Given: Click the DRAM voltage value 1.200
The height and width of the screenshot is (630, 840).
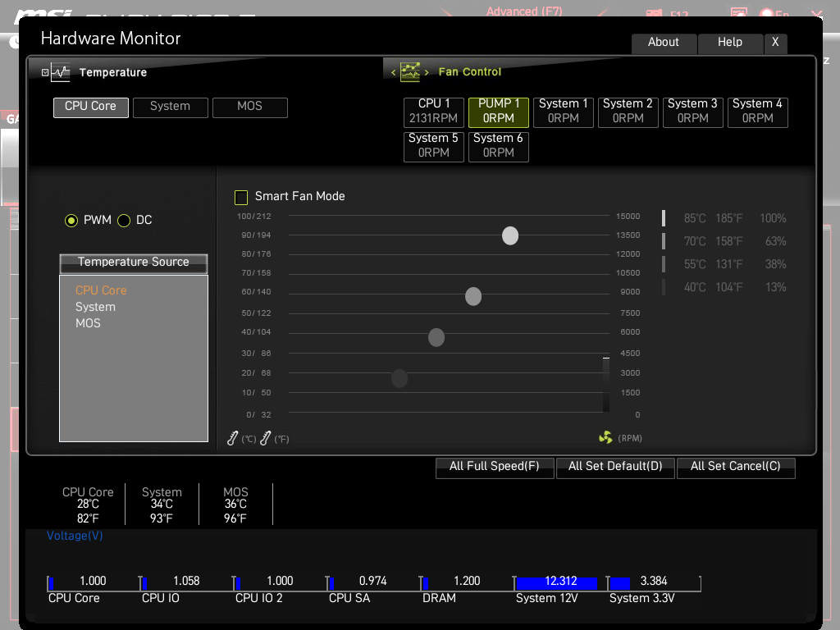Looking at the screenshot, I should 467,582.
